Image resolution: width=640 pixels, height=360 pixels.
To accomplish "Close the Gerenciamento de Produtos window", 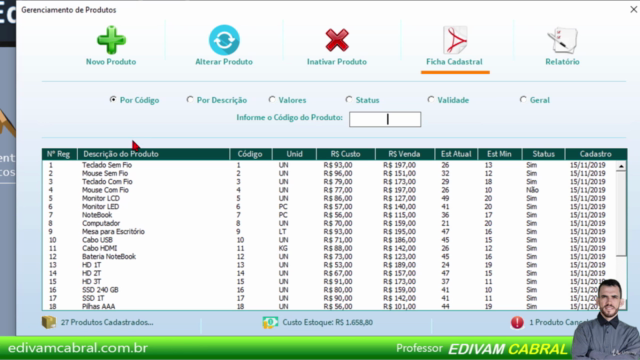I will [x=633, y=9].
